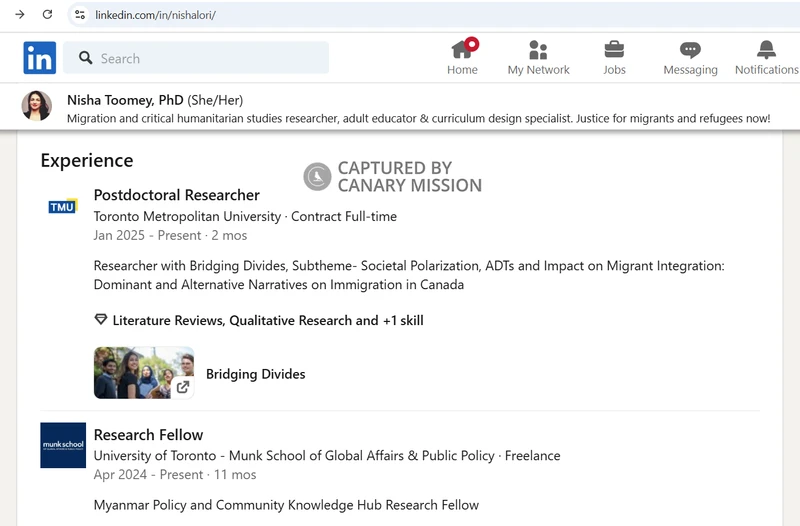The image size is (800, 526).
Task: Click the linkedin.com/in/nishalori address bar
Action: click(x=155, y=15)
